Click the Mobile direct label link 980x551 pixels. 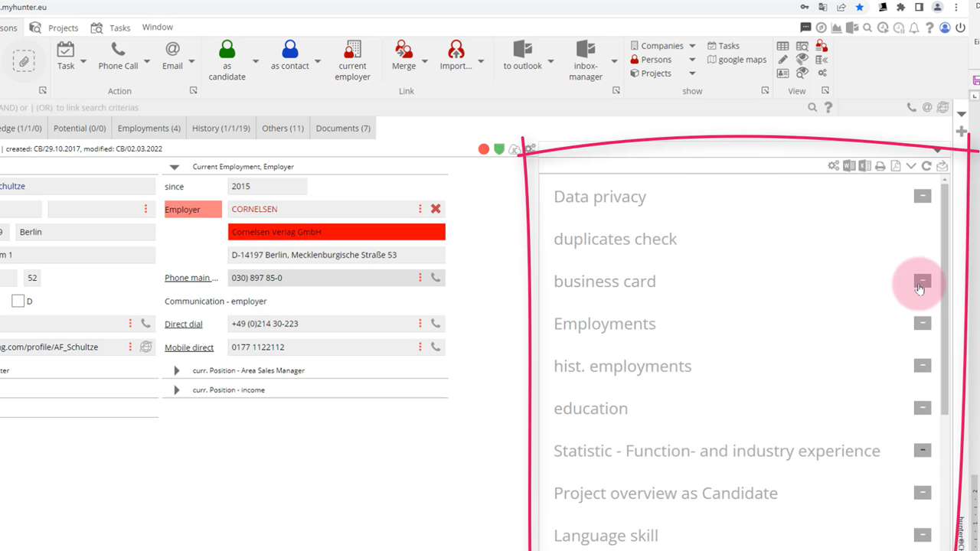coord(189,347)
